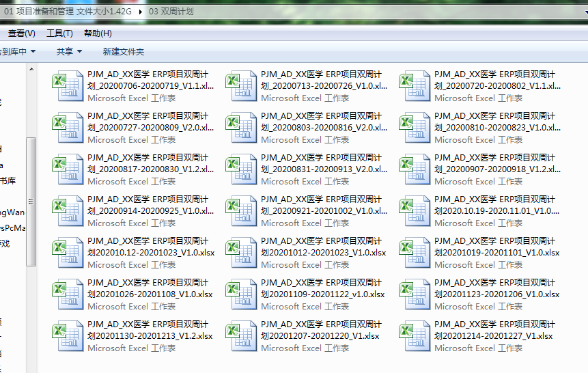Select file name 划_20200720-20200802_V1.1

click(497, 86)
